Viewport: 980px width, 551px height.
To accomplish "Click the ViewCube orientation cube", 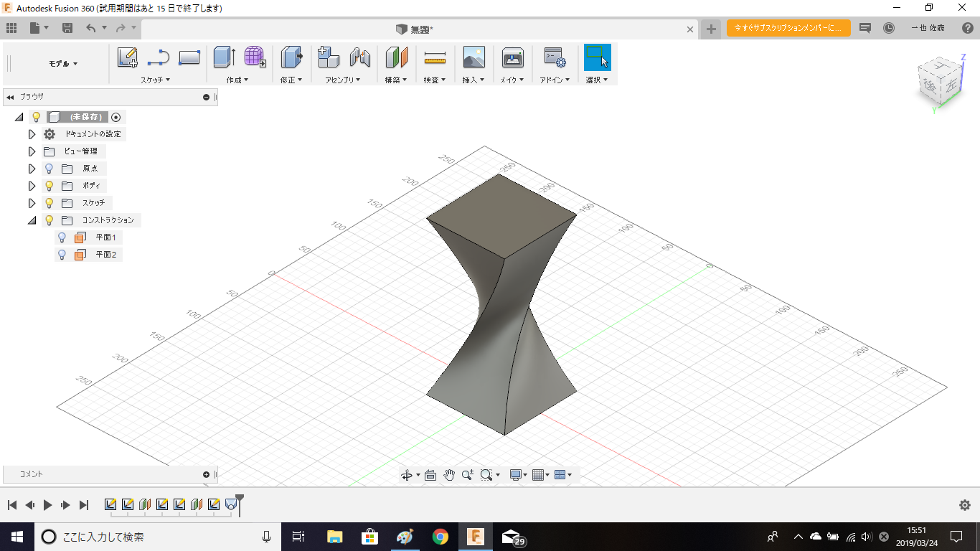I will (x=940, y=81).
